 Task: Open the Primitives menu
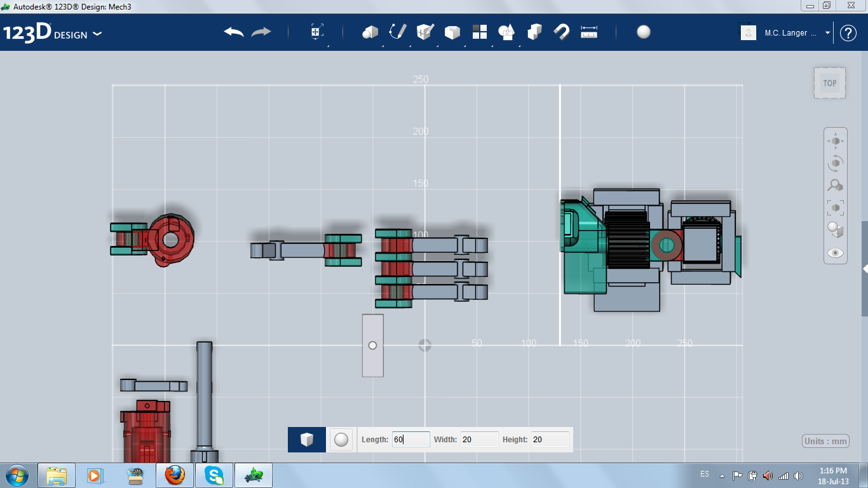(370, 32)
